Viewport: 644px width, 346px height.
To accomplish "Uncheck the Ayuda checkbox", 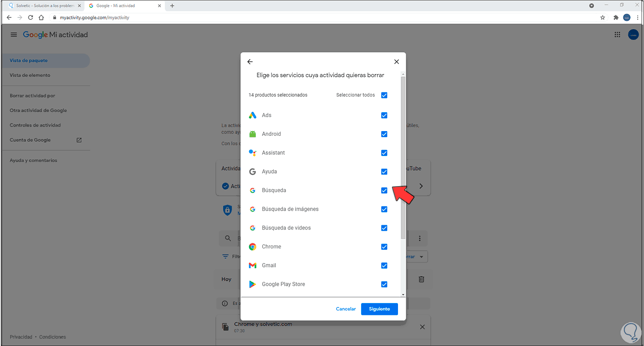I will pyautogui.click(x=384, y=171).
